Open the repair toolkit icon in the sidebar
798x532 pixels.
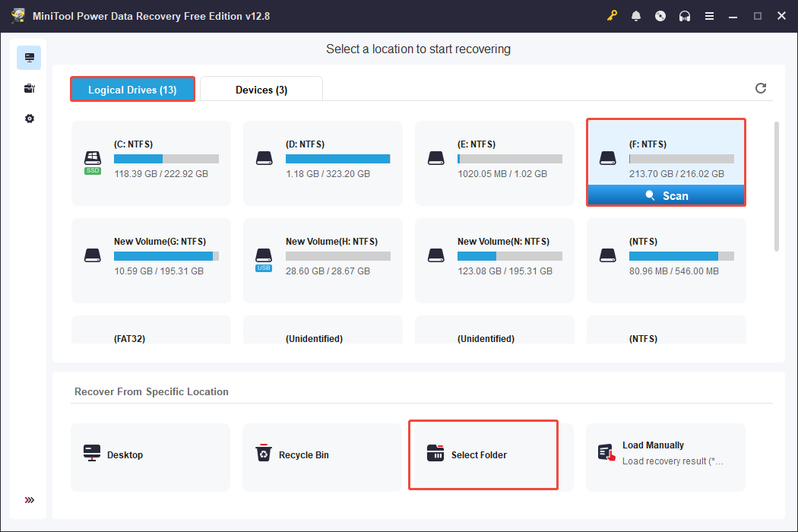pos(29,87)
